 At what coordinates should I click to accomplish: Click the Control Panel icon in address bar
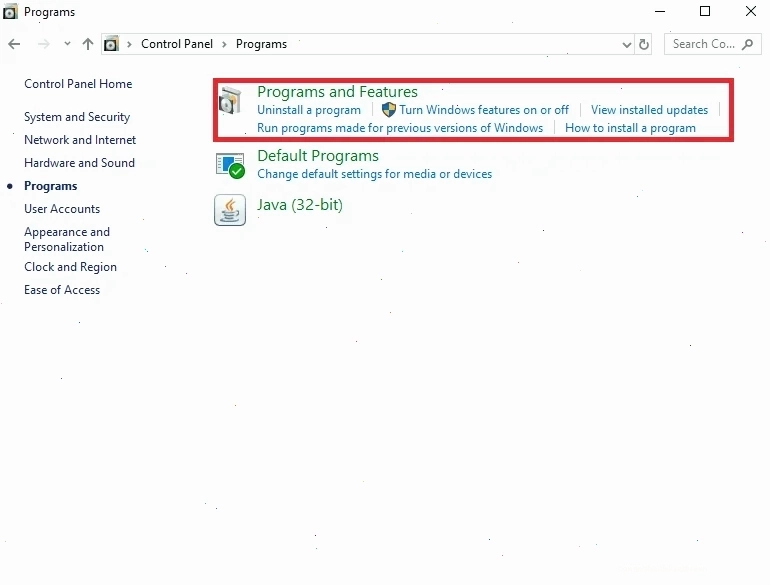111,44
